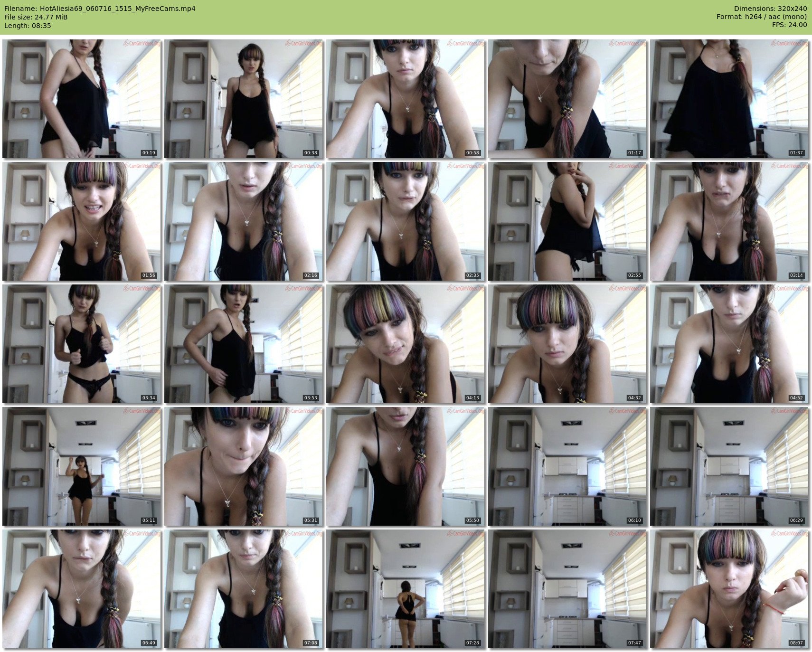Select the thumbnail at 04:32
Screen dimensions: 812x652
pos(567,344)
